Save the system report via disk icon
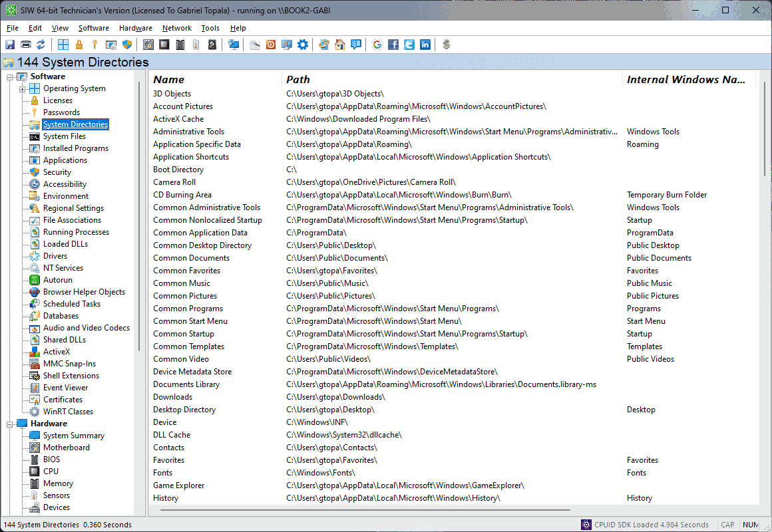Viewport: 772px width, 532px height. pos(9,44)
